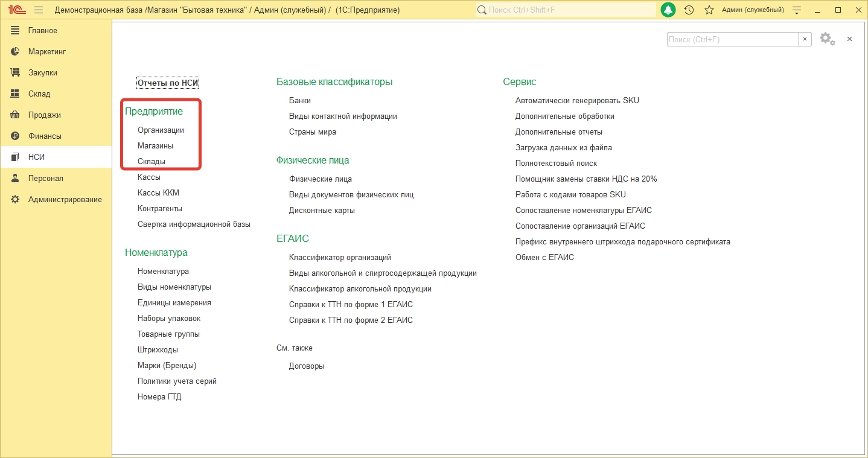
Task: Focus the global Поиск Ctrl+Shift+F field
Action: [x=566, y=10]
